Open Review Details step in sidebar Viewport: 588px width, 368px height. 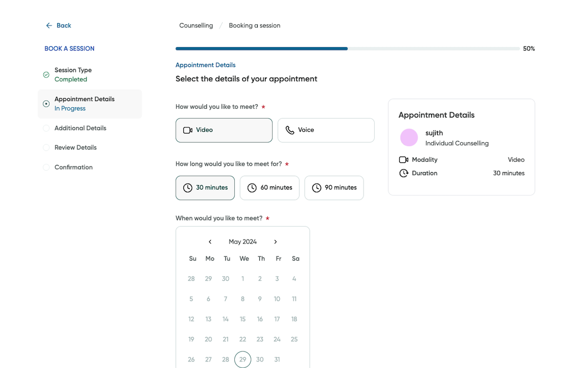[75, 147]
